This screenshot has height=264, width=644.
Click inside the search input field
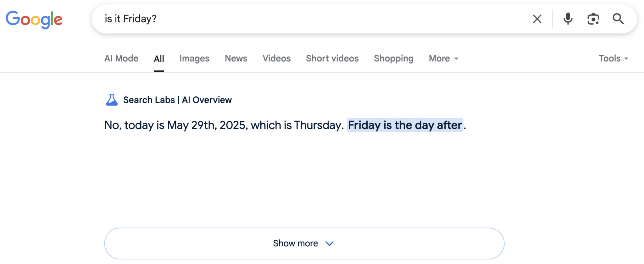pyautogui.click(x=314, y=19)
